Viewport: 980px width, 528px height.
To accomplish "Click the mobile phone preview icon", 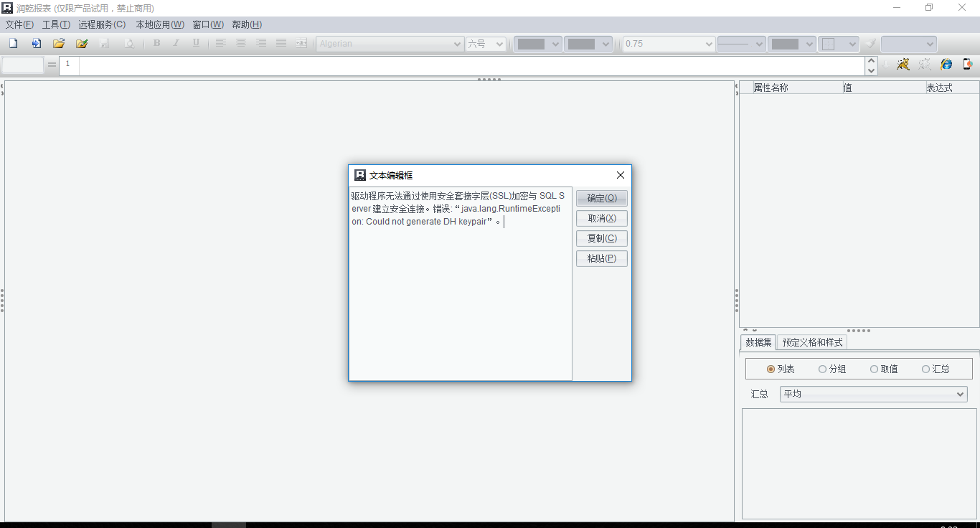I will [x=968, y=65].
